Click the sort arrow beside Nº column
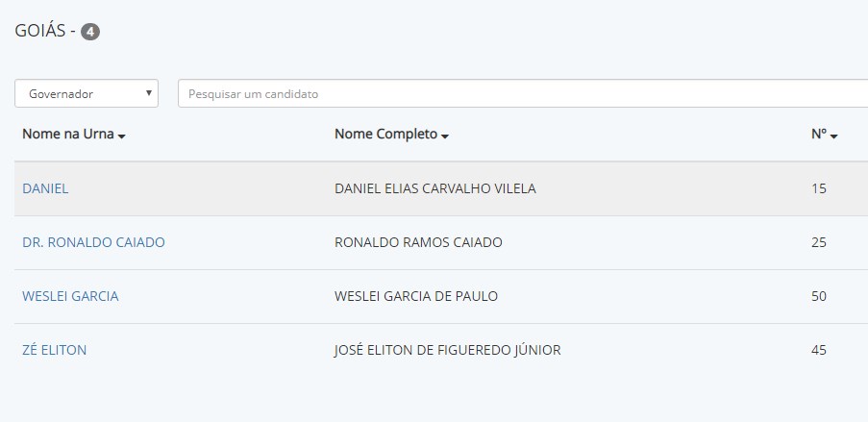Screen dimensions: 868x422 point(833,137)
